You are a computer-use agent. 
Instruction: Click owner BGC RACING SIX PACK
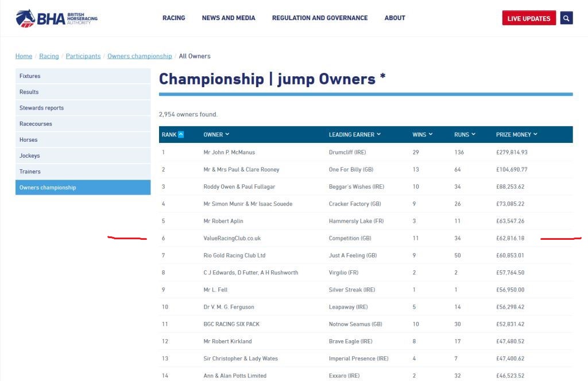231,324
